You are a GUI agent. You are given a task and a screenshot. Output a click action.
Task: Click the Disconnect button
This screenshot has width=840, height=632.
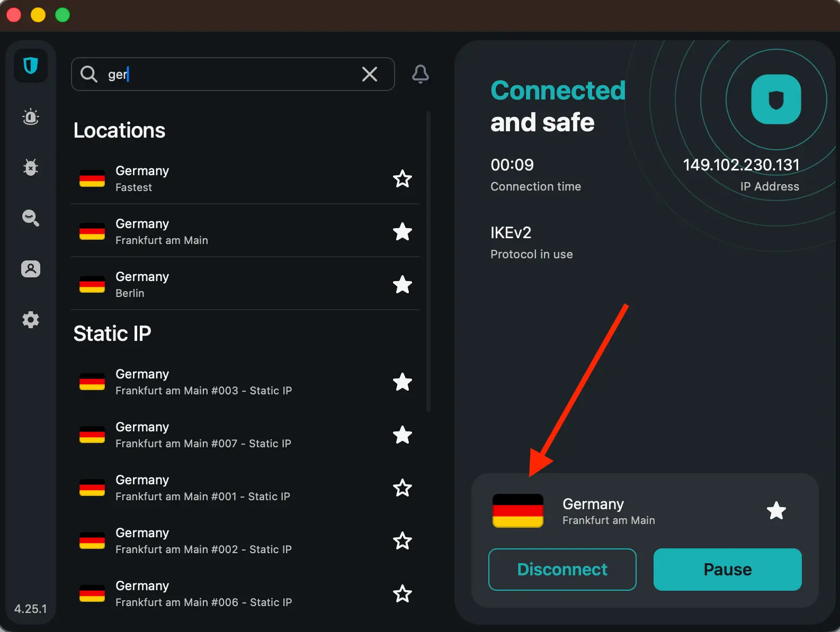pos(562,570)
